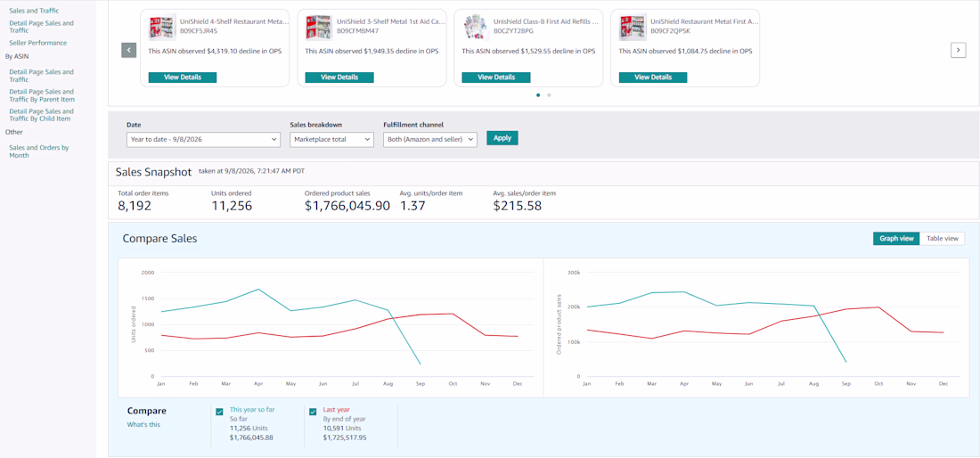Click the carousel next arrow button
Screen dimensions: 980x458
(x=958, y=51)
